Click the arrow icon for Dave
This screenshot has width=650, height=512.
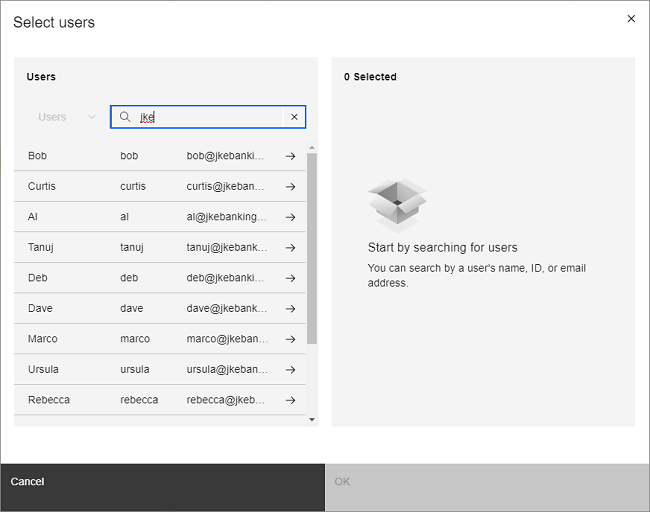point(290,309)
